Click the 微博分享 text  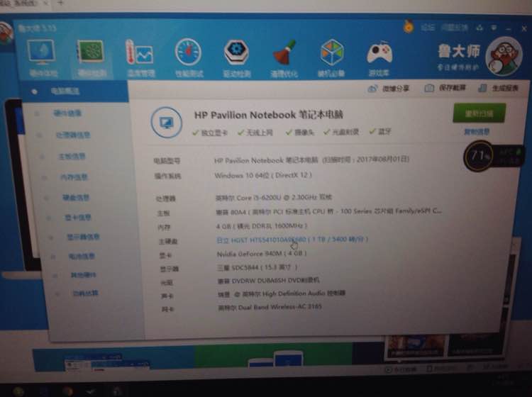point(396,89)
